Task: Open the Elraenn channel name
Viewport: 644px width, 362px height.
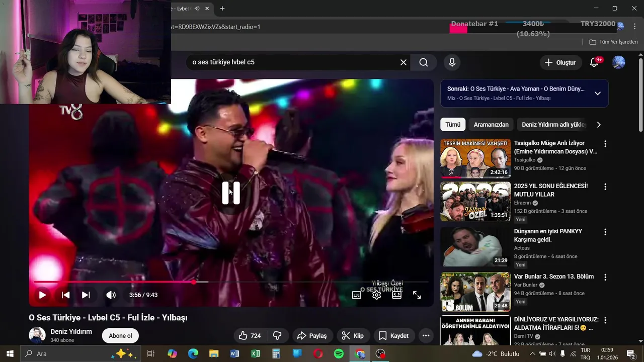Action: coord(522,203)
